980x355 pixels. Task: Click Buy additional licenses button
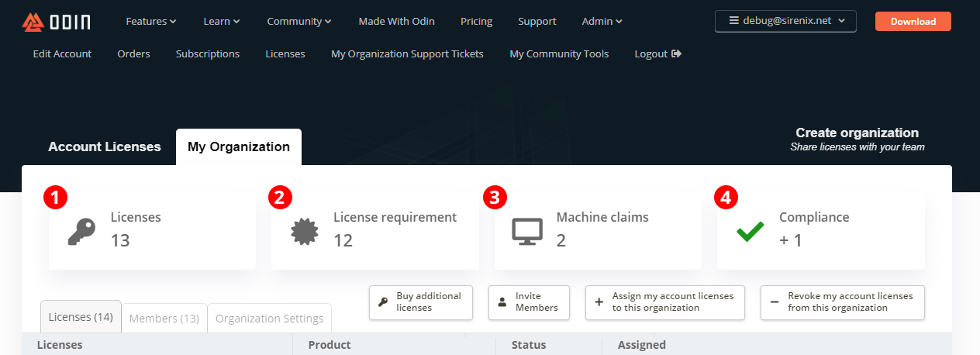(x=421, y=302)
